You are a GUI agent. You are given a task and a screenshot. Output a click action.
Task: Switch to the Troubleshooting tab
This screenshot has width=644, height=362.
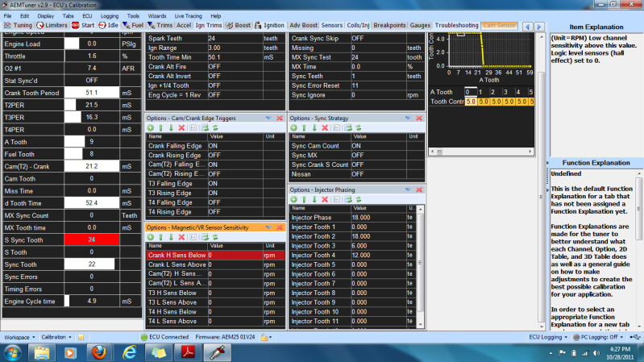(456, 25)
